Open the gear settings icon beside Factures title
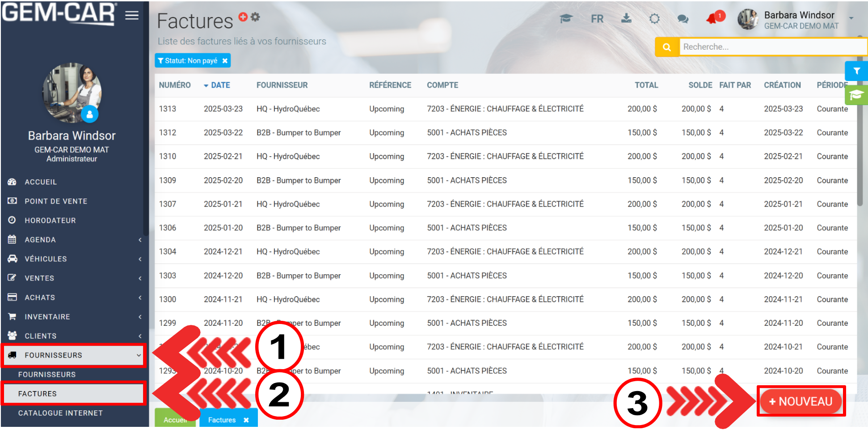Image resolution: width=868 pixels, height=430 pixels. pyautogui.click(x=255, y=17)
